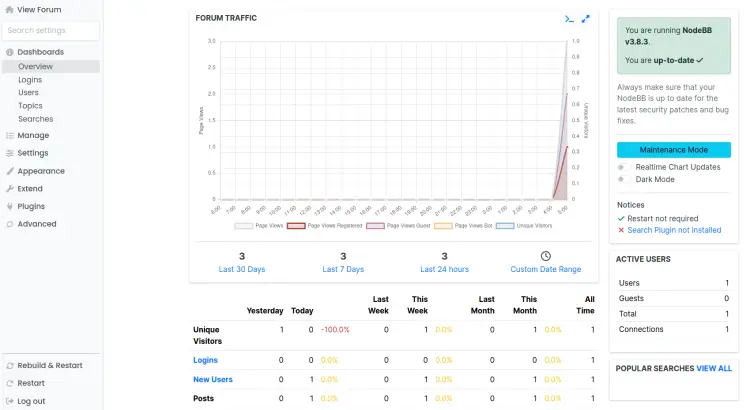The height and width of the screenshot is (410, 750).
Task: Click the Search settings input field
Action: tap(51, 30)
